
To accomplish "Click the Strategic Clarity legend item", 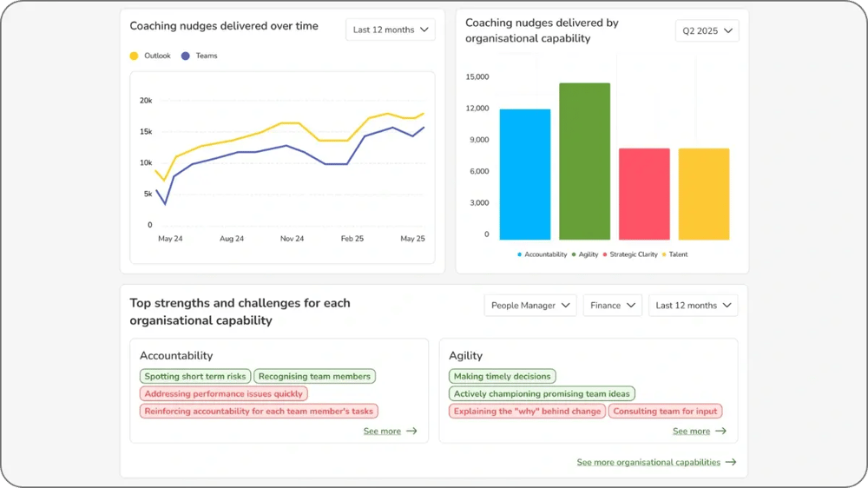I will pyautogui.click(x=631, y=254).
